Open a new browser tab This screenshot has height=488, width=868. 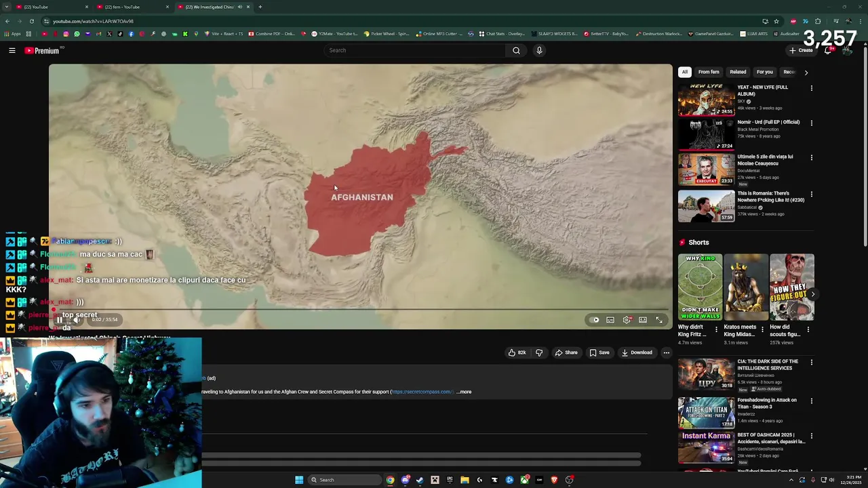260,7
